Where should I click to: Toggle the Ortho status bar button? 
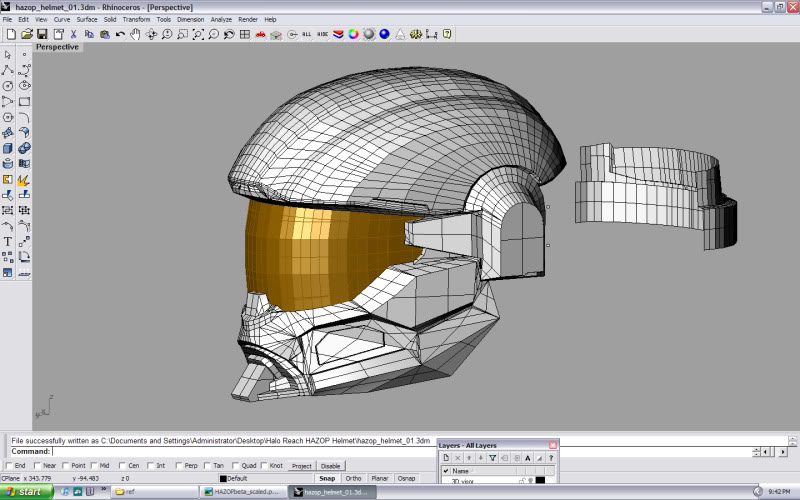click(353, 478)
